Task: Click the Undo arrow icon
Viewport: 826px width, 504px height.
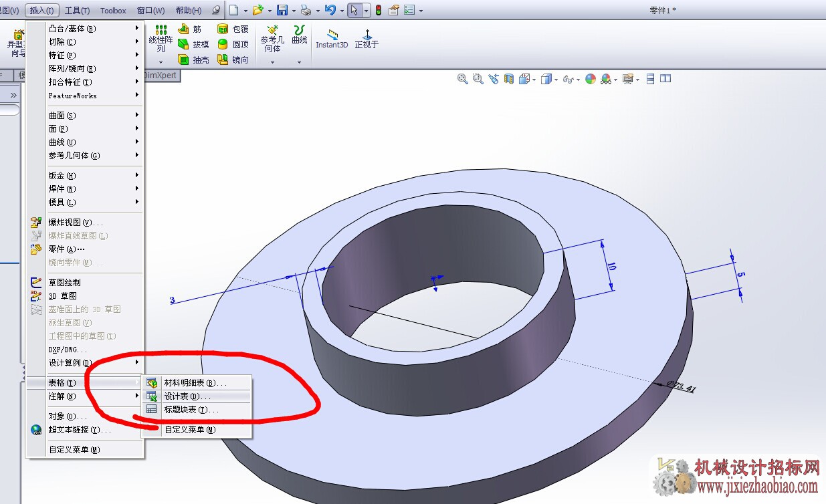Action: (330, 10)
